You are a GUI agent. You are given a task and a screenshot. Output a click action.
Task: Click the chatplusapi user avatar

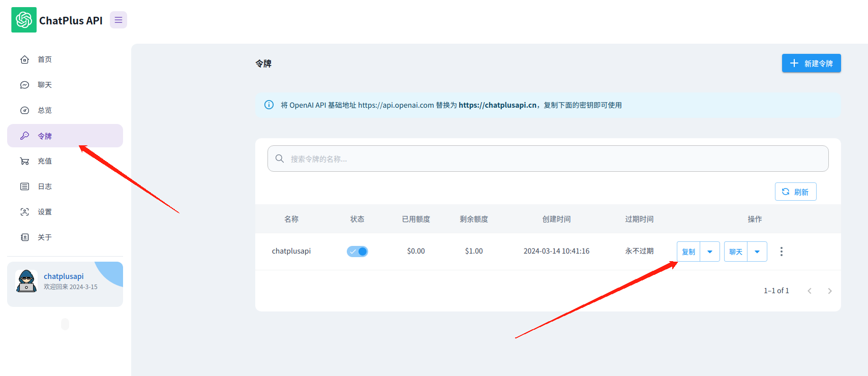(x=26, y=281)
